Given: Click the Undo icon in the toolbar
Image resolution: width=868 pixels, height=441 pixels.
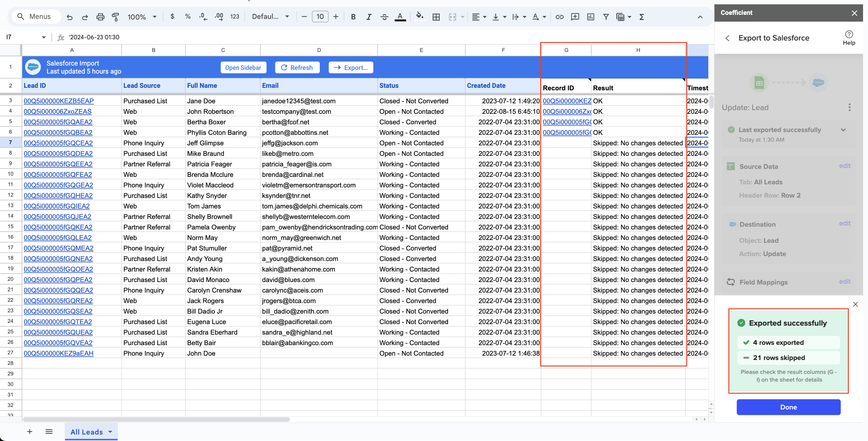Looking at the screenshot, I should tap(70, 17).
